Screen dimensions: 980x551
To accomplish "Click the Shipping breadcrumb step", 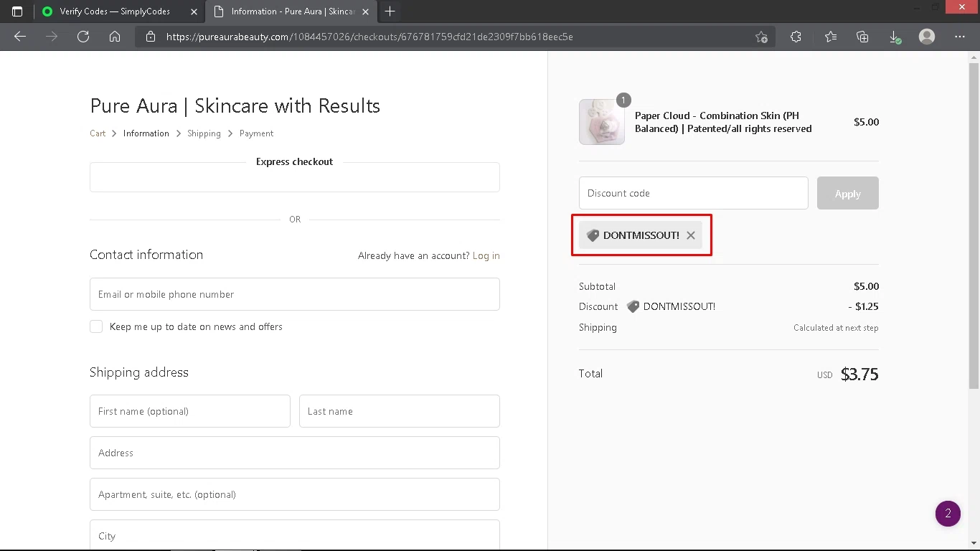I will [x=204, y=133].
